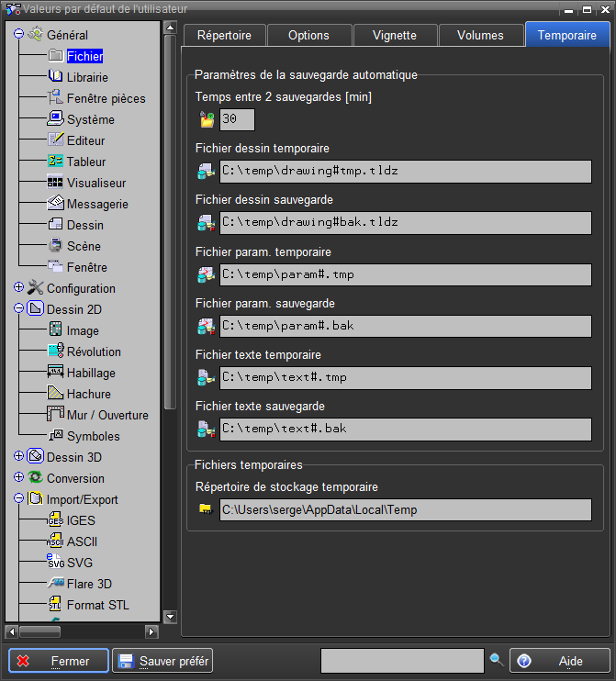This screenshot has height=681, width=616.
Task: Click the Temps entre 2 sauvegardes field
Action: [x=237, y=119]
